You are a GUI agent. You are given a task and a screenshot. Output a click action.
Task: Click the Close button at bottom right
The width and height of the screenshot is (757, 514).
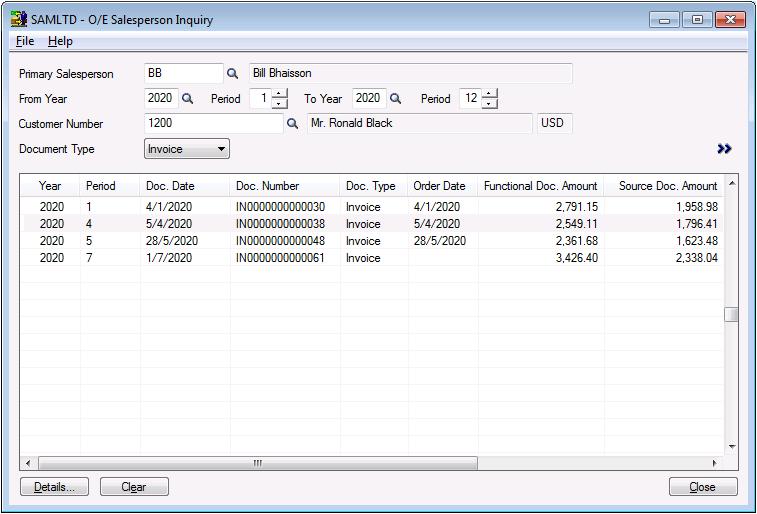pos(703,487)
